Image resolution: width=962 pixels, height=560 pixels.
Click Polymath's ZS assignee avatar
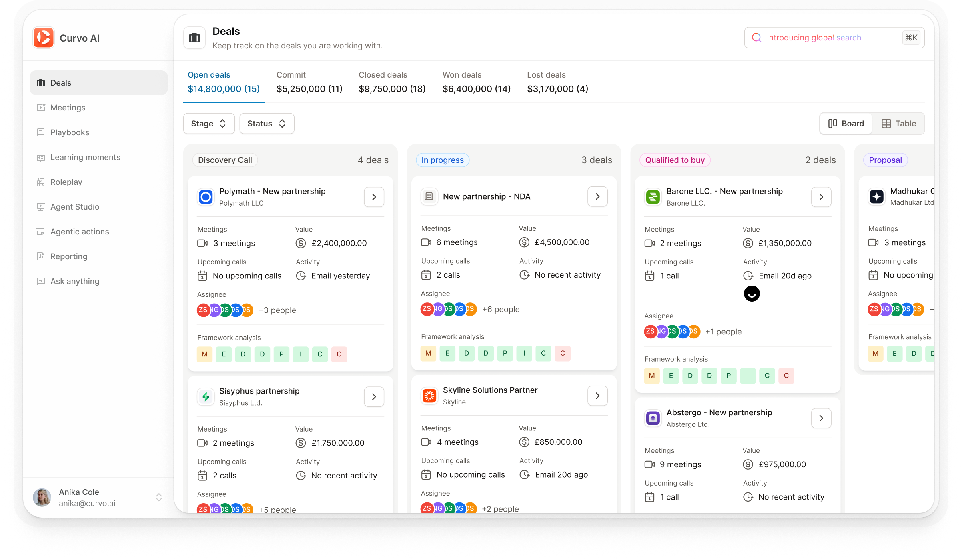[203, 310]
